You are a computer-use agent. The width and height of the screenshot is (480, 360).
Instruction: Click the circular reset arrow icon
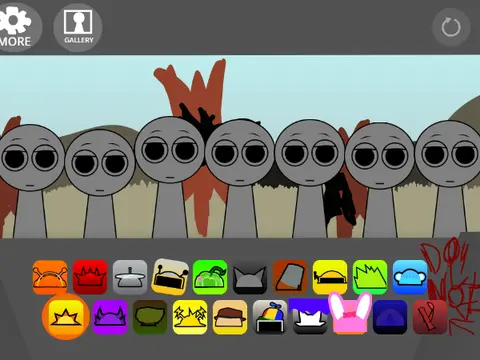[451, 27]
